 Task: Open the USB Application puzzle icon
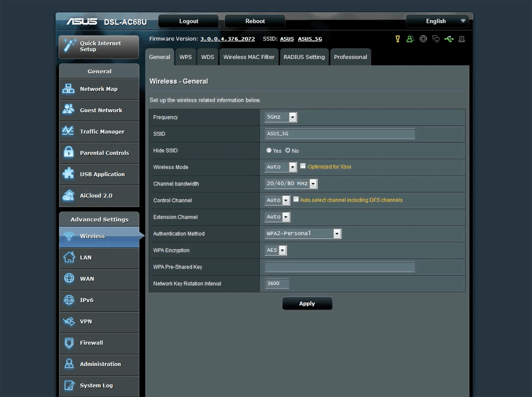(68, 174)
